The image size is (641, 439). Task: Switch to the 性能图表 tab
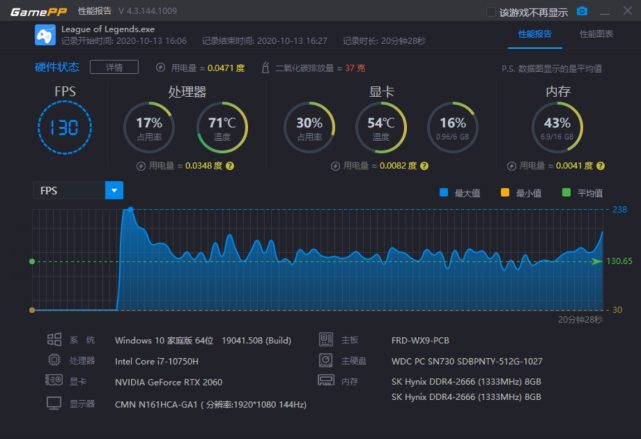coord(596,34)
